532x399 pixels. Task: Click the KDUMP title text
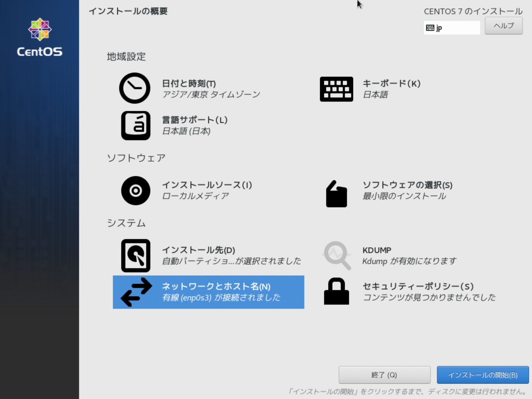coord(377,250)
